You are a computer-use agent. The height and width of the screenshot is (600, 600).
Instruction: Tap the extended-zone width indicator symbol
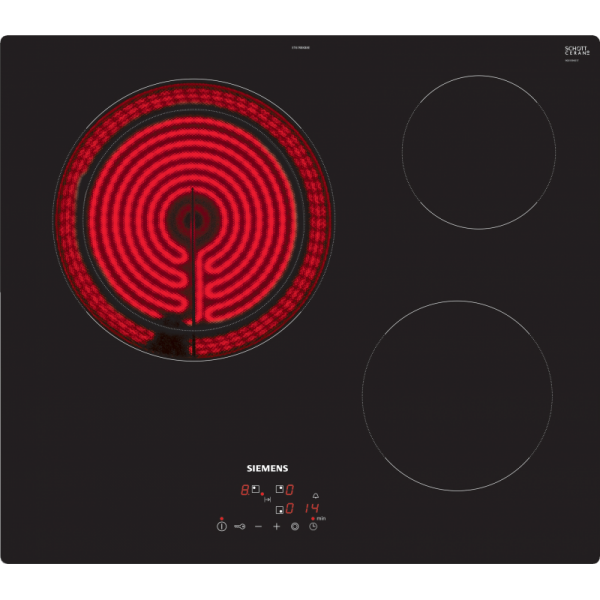coord(267,499)
